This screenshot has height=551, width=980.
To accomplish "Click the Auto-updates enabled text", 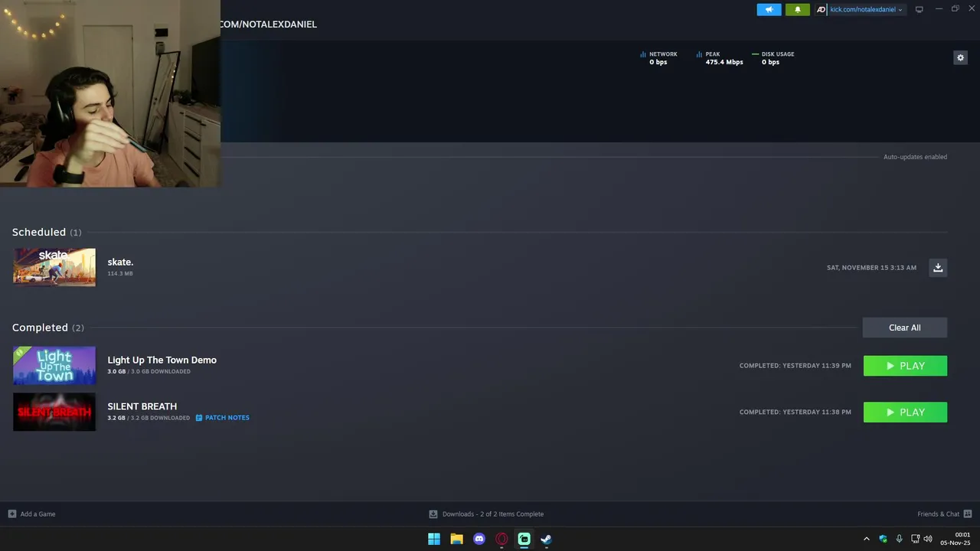I will [x=915, y=157].
